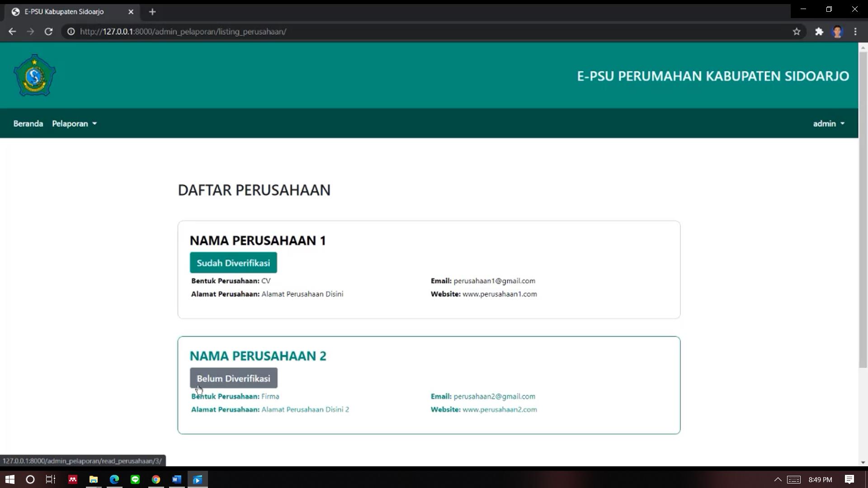Open the NAMA PERUSAHAAN 2 company link
Image resolution: width=868 pixels, height=488 pixels.
click(x=258, y=356)
